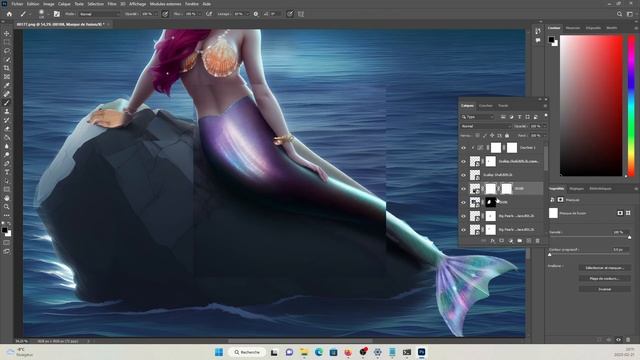This screenshot has width=640, height=360.
Task: Select the Zoom tool in the toolbox
Action: click(7, 207)
